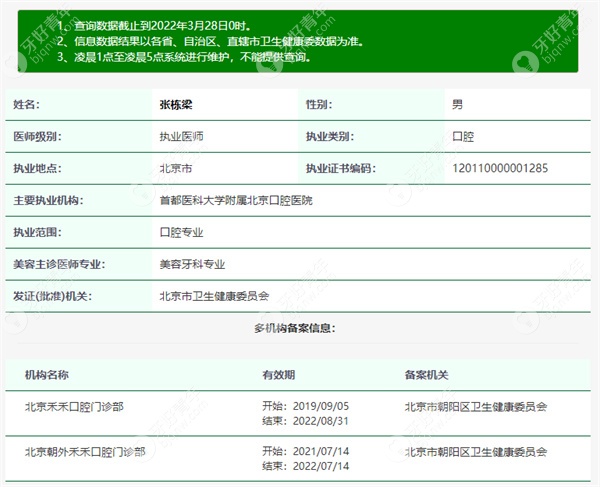This screenshot has width=600, height=487.
Task: Click the 执业地点 label
Action: [x=37, y=168]
